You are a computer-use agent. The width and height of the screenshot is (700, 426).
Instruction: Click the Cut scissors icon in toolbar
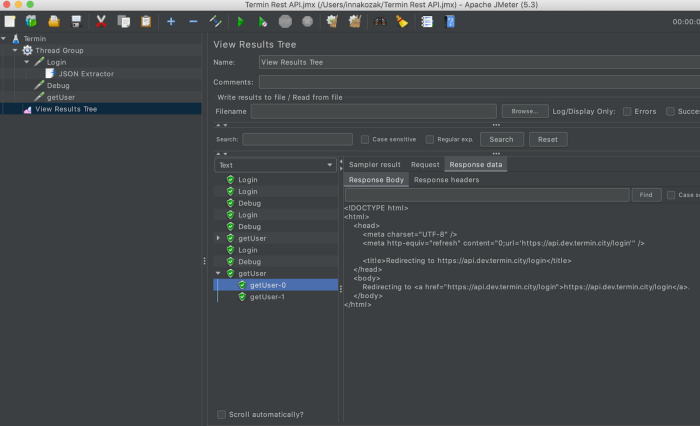101,21
